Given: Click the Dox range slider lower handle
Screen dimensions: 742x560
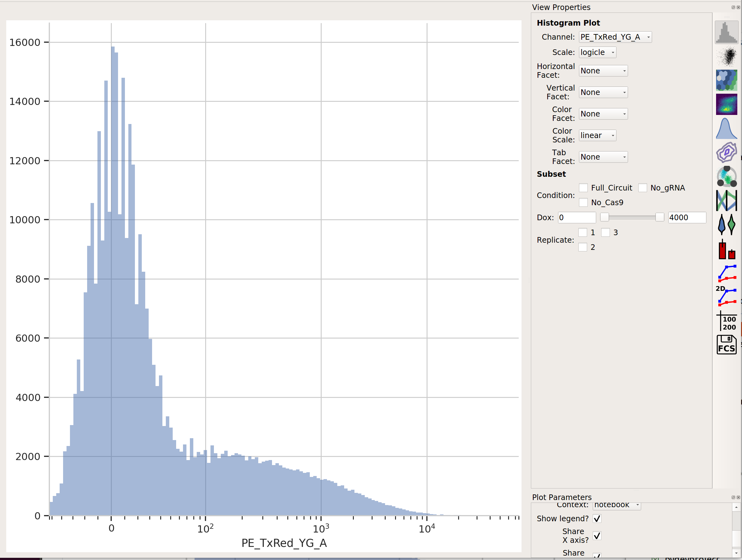Looking at the screenshot, I should click(x=605, y=217).
